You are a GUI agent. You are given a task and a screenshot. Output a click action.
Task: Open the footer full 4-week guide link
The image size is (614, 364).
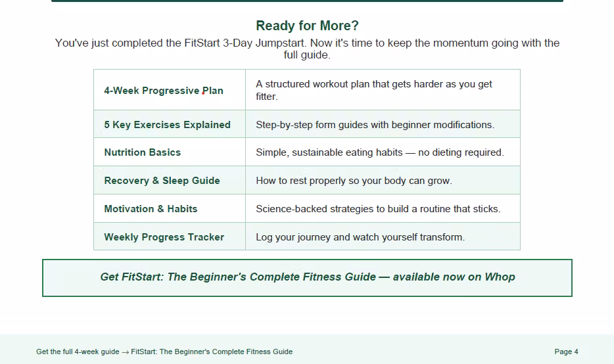tap(164, 352)
